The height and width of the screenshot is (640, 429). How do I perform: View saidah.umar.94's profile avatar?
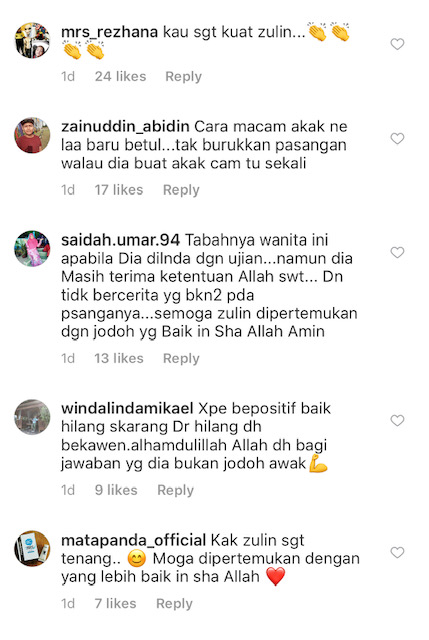32,249
